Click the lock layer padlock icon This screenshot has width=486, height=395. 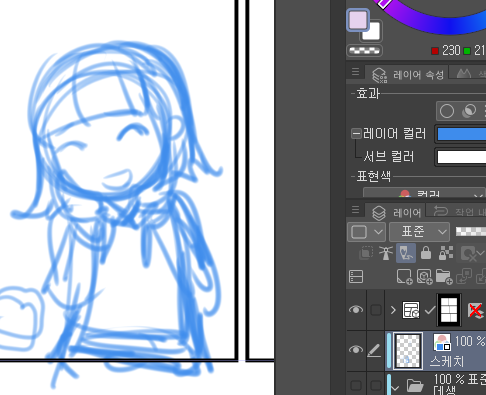[426, 253]
